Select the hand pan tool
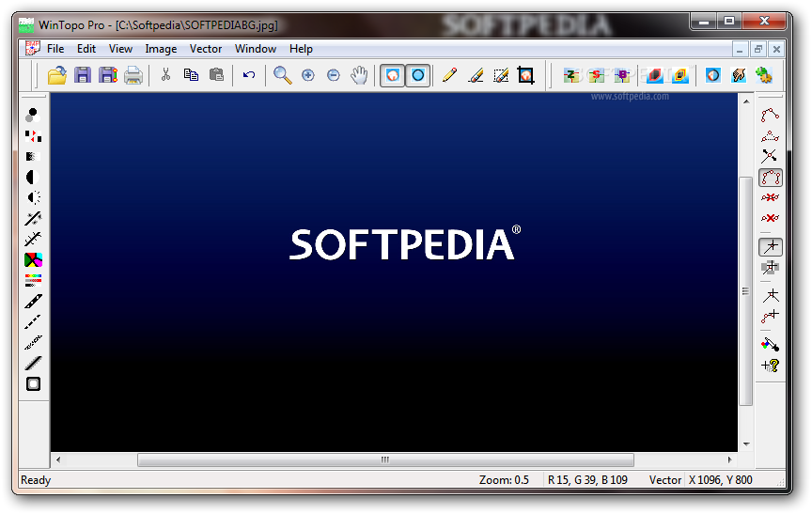 (359, 75)
